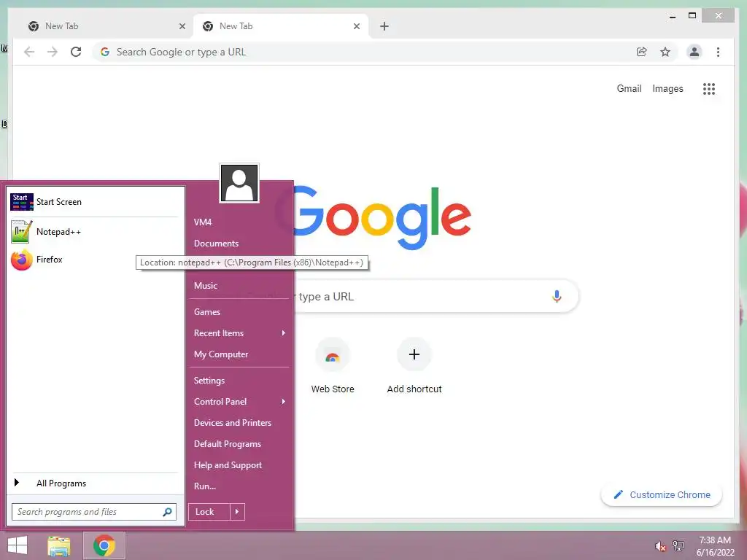Click the Google logo
This screenshot has width=747, height=560.
coord(382,219)
